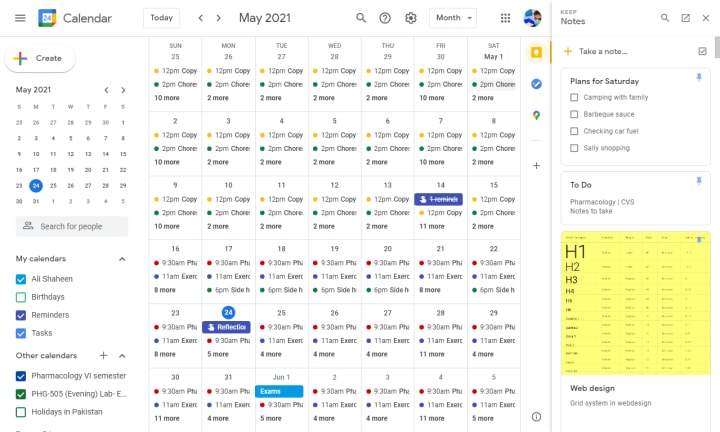The image size is (720, 432).
Task: Open the To Do note card
Action: (636, 198)
